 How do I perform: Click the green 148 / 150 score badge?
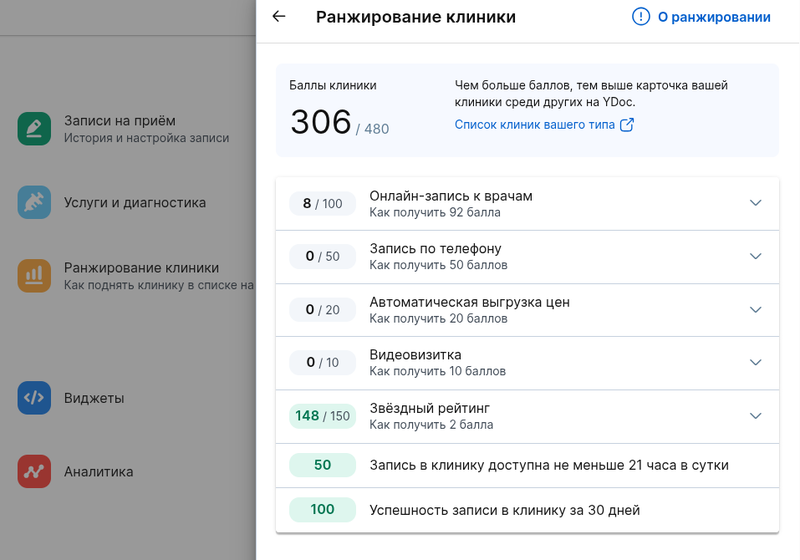(322, 416)
